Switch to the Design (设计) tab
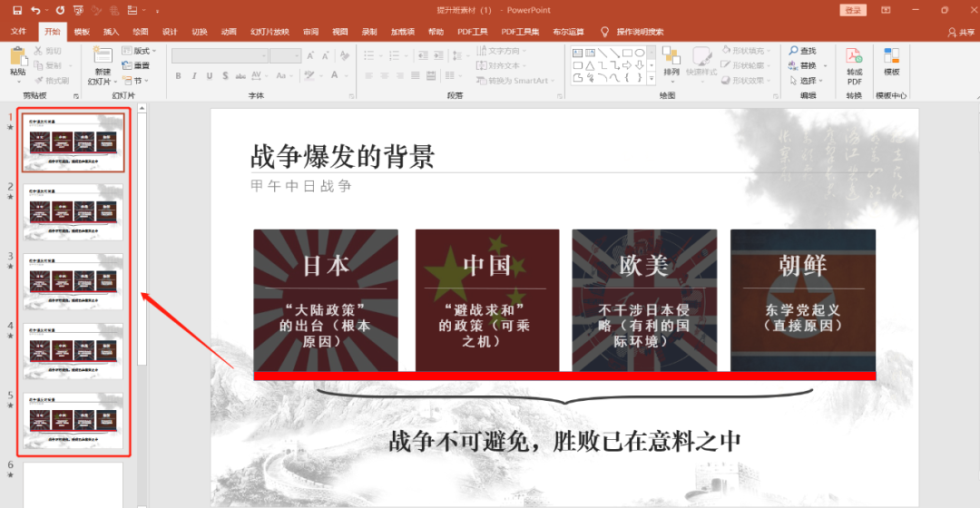The height and width of the screenshot is (508, 980). [x=170, y=32]
